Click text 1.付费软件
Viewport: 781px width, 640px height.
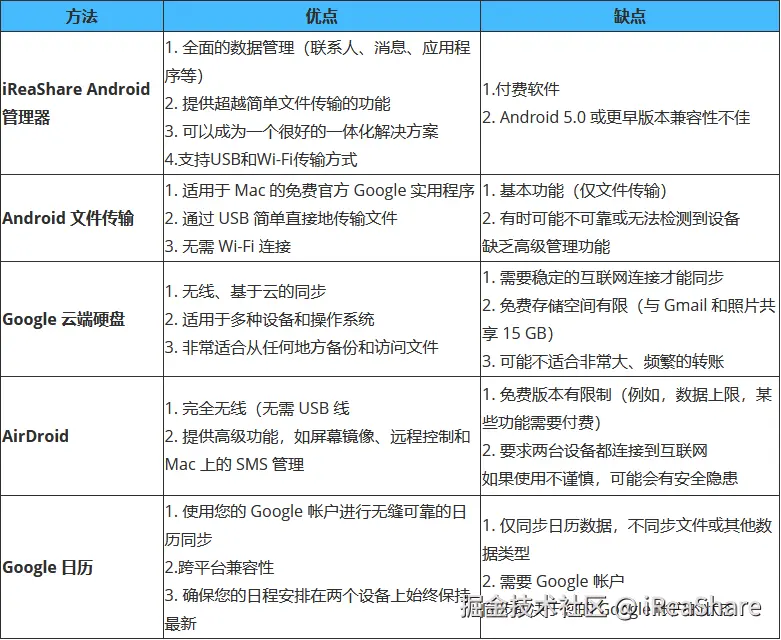(521, 89)
